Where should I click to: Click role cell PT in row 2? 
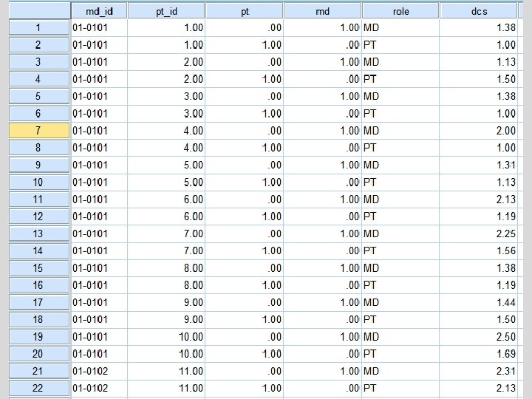[400, 45]
